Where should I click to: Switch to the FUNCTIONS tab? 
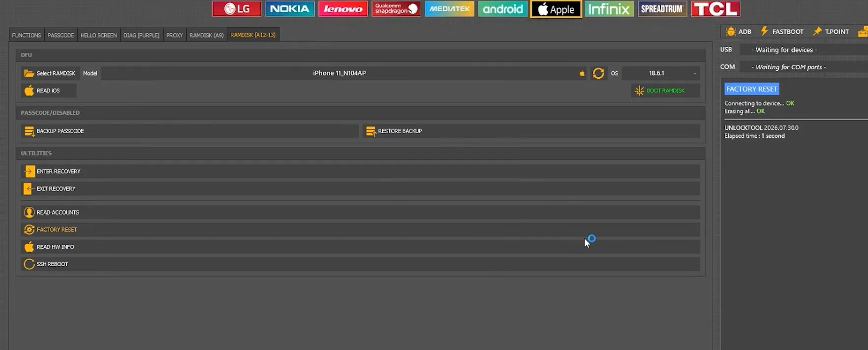click(x=27, y=35)
